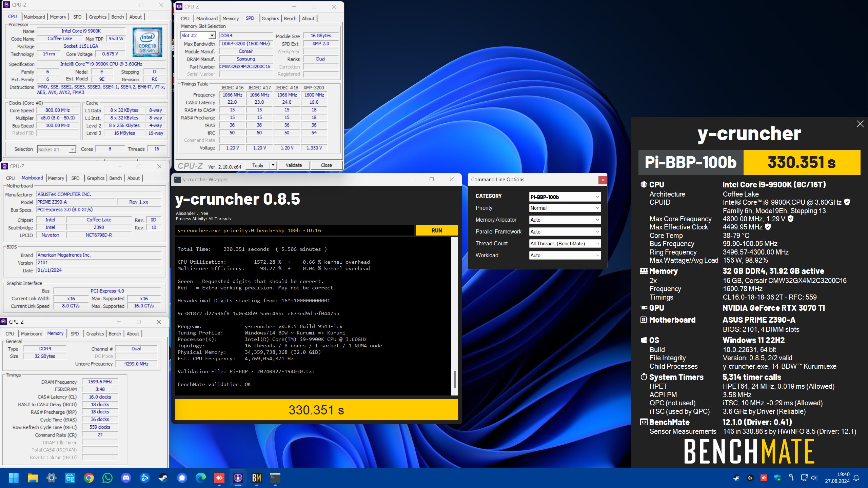The height and width of the screenshot is (488, 868).
Task: Open AnyDesk from the taskbar
Action: [219, 478]
